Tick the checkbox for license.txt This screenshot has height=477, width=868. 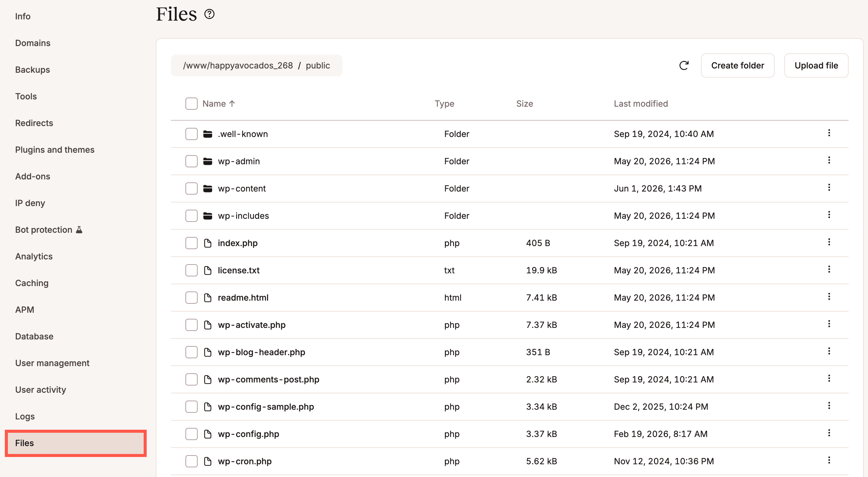tap(192, 271)
